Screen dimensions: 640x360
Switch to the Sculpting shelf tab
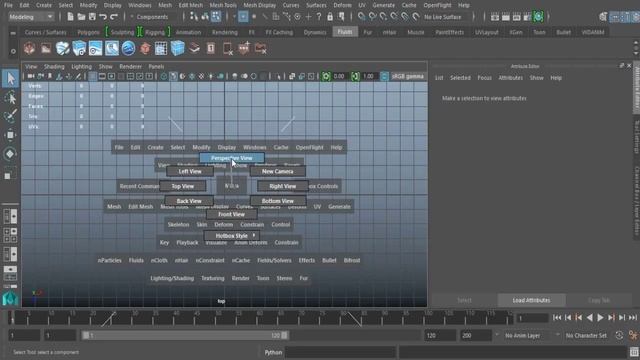coord(122,32)
